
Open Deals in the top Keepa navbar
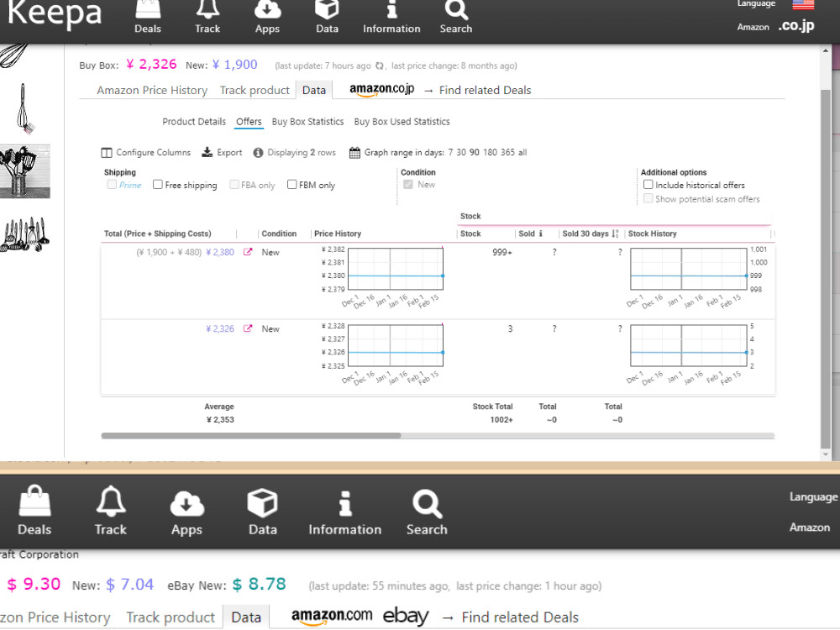(147, 18)
